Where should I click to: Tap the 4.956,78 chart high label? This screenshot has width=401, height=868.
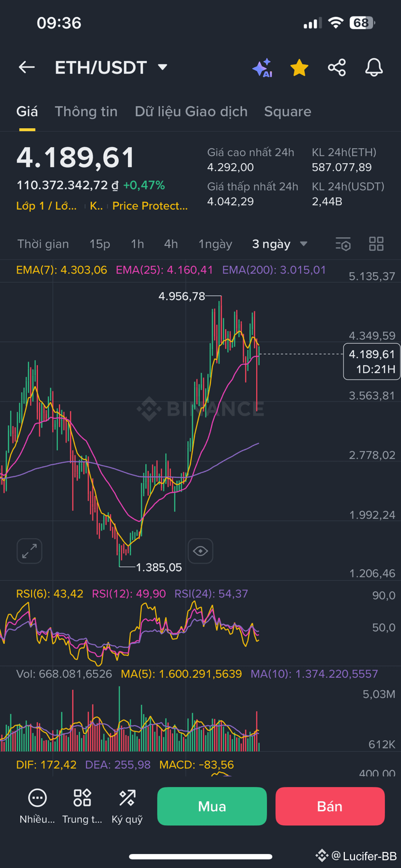click(182, 296)
